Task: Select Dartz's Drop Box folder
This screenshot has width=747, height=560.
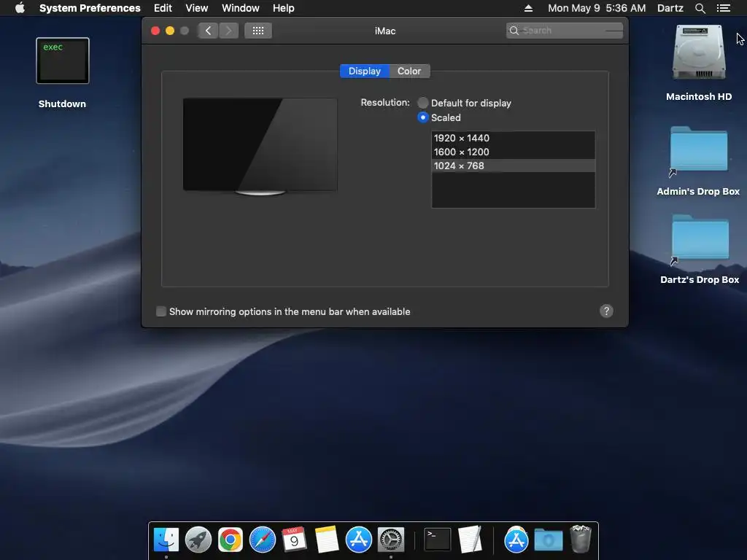Action: coord(700,238)
